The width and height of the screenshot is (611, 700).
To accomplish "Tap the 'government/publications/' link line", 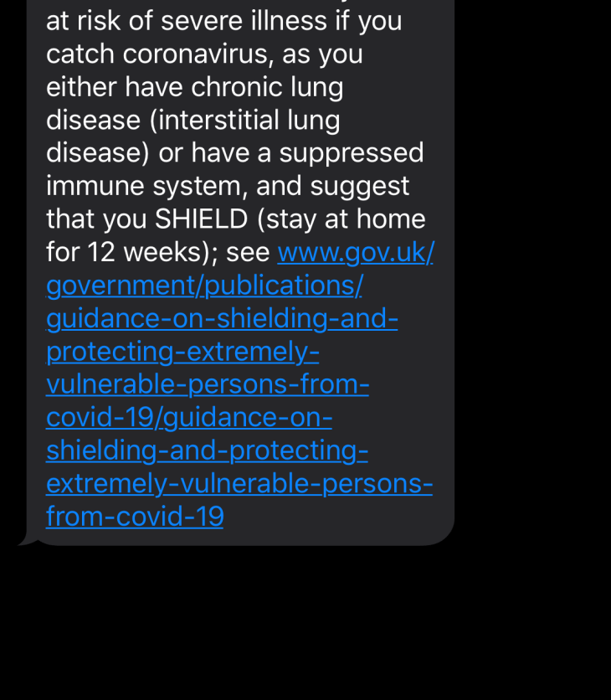I will [204, 286].
